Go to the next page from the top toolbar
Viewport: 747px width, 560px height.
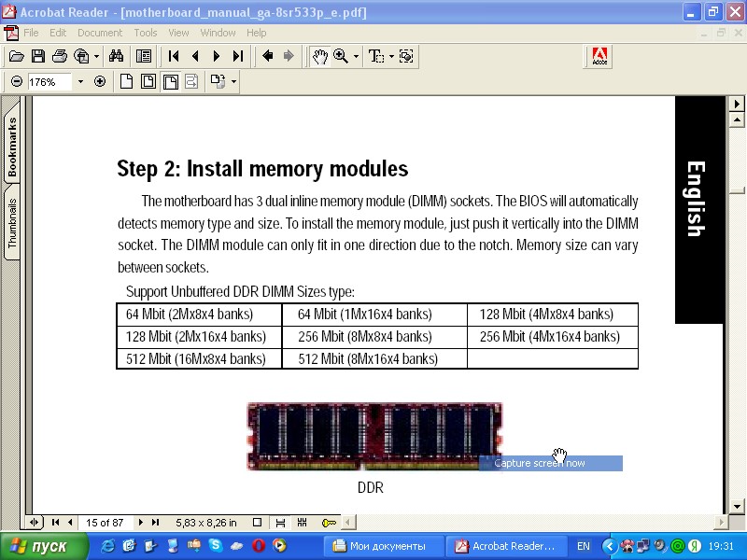(x=217, y=56)
